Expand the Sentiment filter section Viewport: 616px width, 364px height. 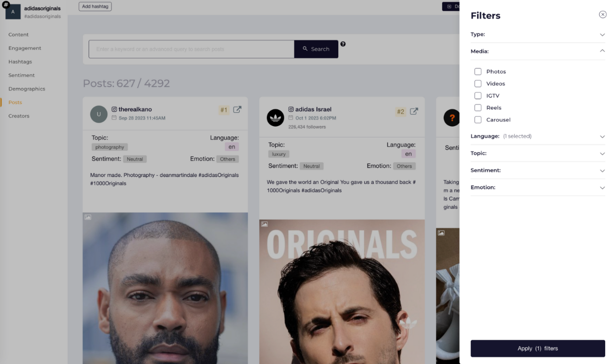[538, 171]
